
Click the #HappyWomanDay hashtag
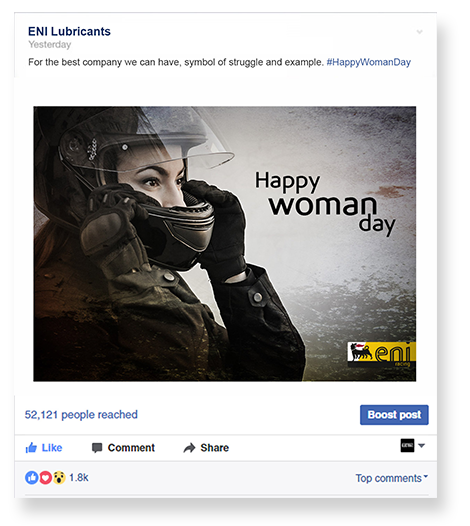tap(369, 62)
